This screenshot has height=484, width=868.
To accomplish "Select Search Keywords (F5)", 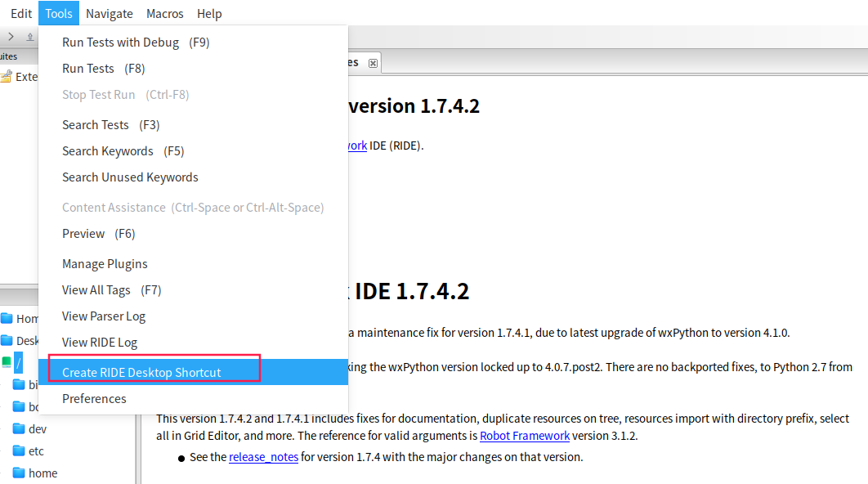I will 193,151.
